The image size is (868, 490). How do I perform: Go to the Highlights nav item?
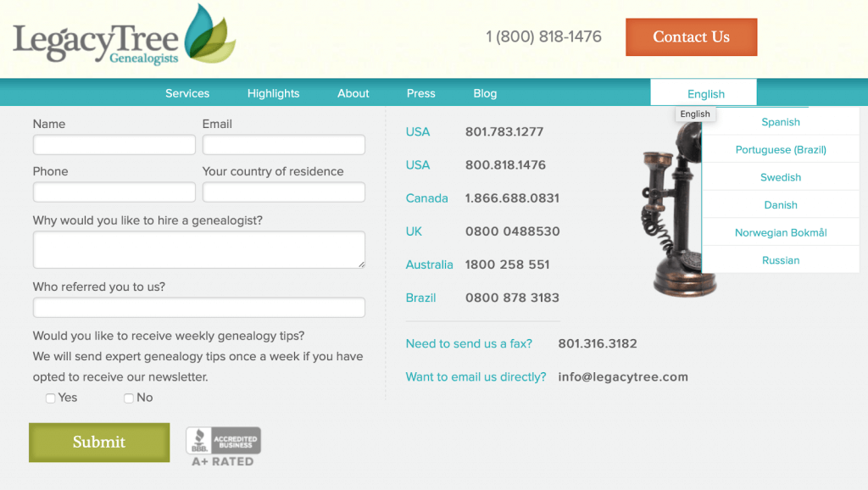(273, 93)
